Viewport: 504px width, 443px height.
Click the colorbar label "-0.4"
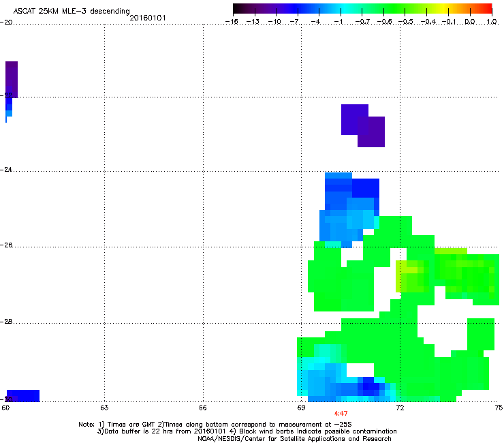[x=428, y=22]
